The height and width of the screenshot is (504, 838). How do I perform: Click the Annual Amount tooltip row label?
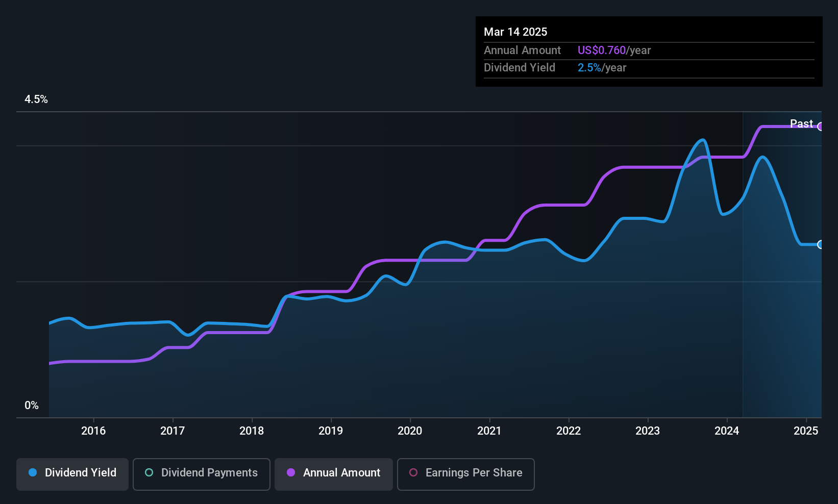pos(522,50)
